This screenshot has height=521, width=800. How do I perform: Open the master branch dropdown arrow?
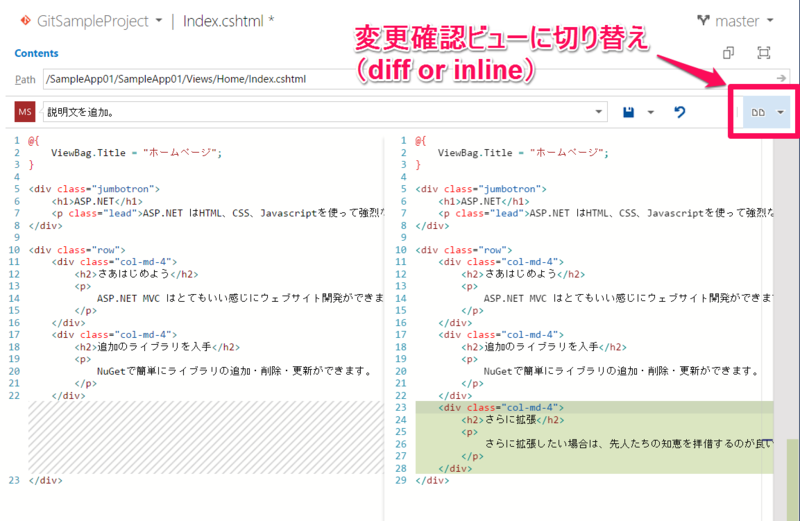click(x=770, y=21)
